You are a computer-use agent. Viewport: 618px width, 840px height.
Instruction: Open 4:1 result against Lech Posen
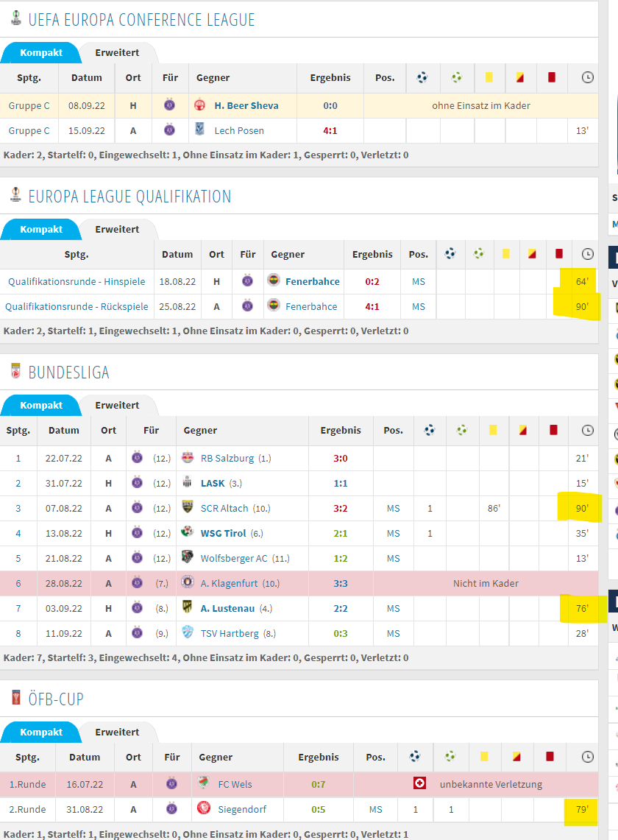click(x=330, y=131)
